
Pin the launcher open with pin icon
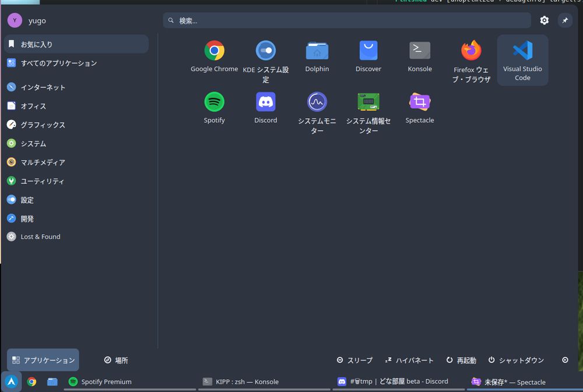click(x=565, y=20)
